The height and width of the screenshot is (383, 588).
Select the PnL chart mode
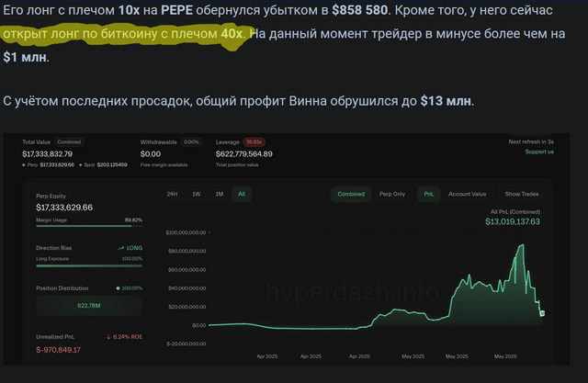pos(429,194)
